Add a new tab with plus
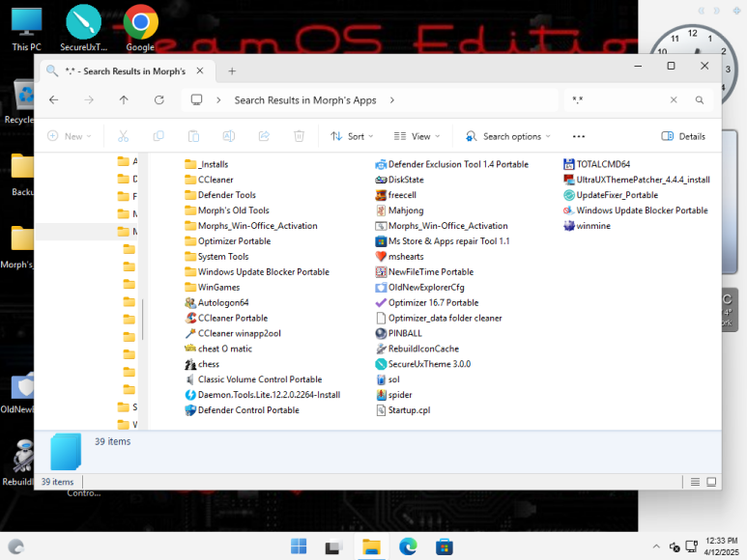747x560 pixels. click(x=232, y=70)
